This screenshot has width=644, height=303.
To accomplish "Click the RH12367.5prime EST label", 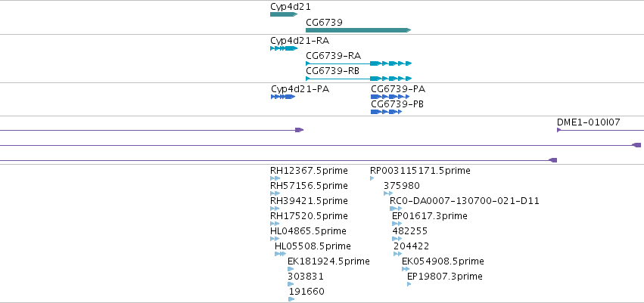I will (309, 171).
